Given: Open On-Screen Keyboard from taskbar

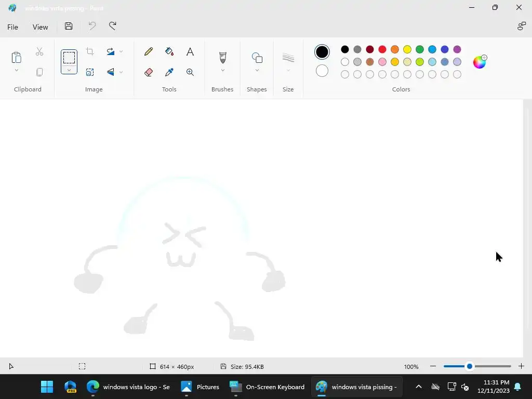Looking at the screenshot, I should (267, 387).
